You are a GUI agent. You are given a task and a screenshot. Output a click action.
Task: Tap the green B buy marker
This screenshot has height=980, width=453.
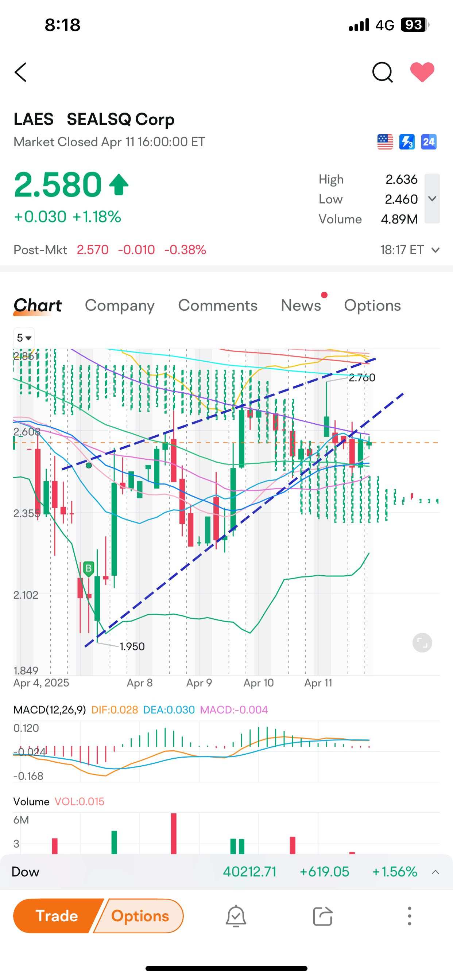88,569
